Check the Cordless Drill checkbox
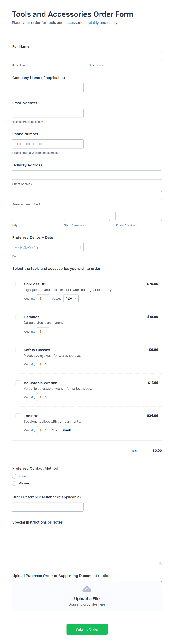Screen dimensions: 172x644 tap(18, 284)
